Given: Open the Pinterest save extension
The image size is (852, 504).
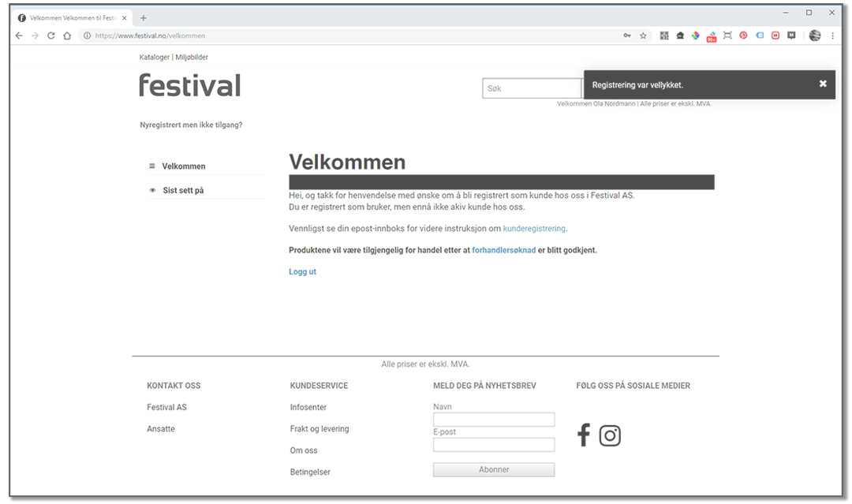Looking at the screenshot, I should coord(743,35).
